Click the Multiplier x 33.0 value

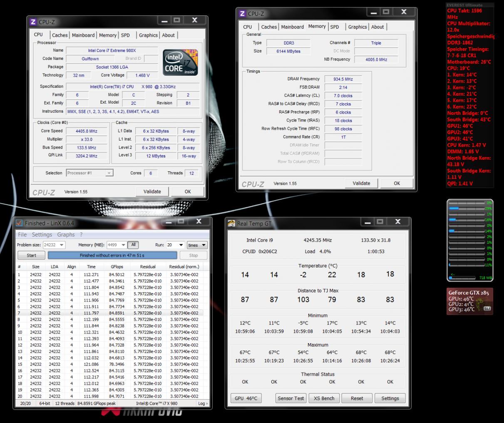tap(86, 139)
